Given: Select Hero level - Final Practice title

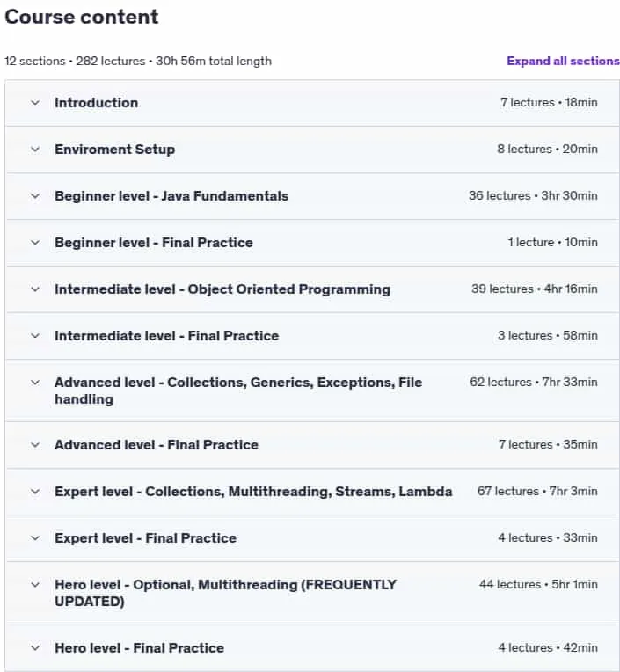Looking at the screenshot, I should [x=139, y=648].
